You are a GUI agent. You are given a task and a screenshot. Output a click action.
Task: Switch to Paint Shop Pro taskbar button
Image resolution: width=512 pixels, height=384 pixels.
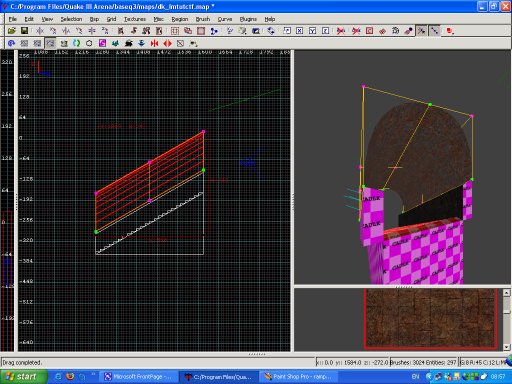pos(297,377)
